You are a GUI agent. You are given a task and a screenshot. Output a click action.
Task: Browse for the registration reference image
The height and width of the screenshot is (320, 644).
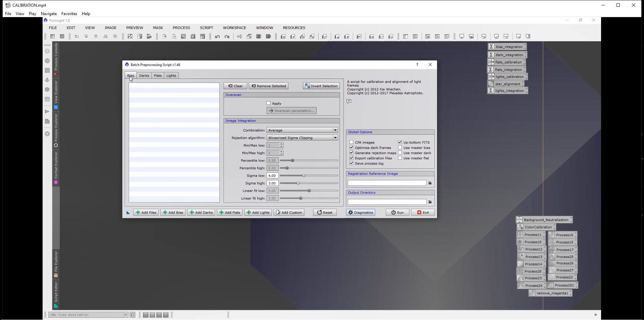coord(430,183)
